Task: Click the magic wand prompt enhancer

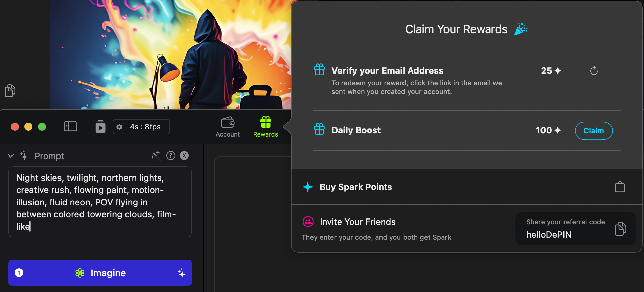Action: click(156, 156)
